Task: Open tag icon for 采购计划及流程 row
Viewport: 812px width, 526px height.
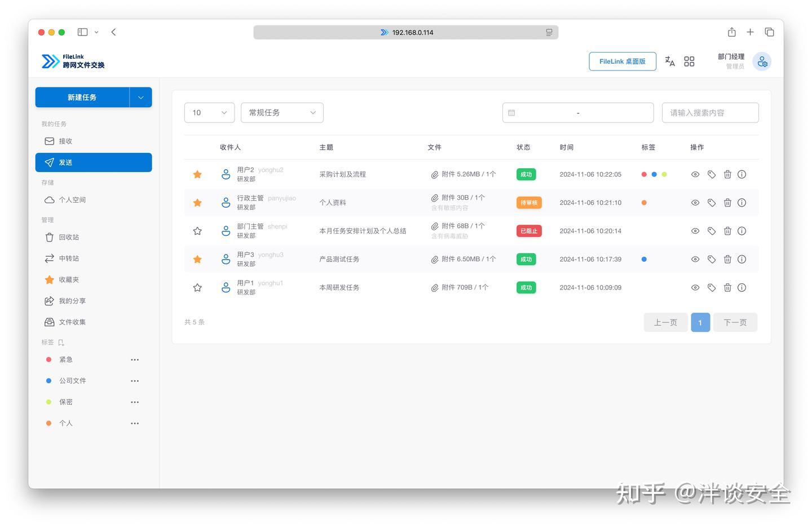Action: click(x=712, y=174)
